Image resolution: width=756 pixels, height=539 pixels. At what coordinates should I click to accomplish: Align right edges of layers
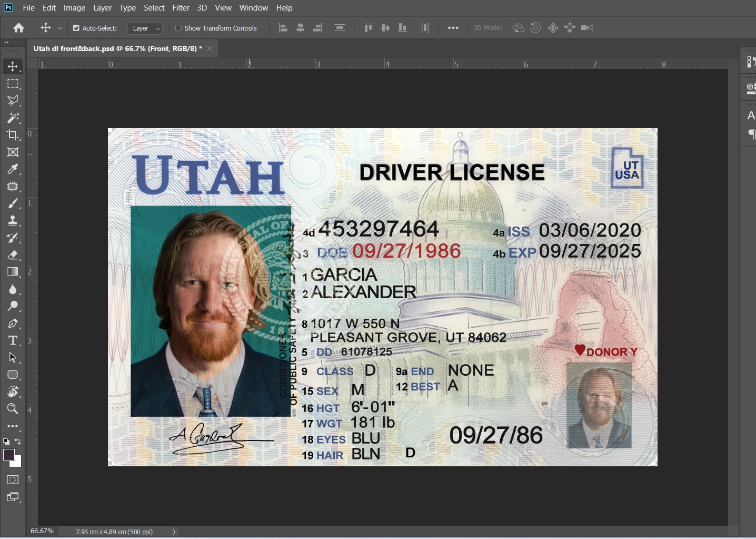coord(317,28)
